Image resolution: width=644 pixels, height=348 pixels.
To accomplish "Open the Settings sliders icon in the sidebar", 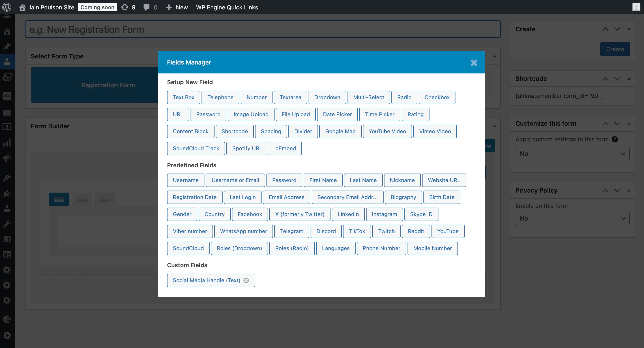I will (7, 239).
